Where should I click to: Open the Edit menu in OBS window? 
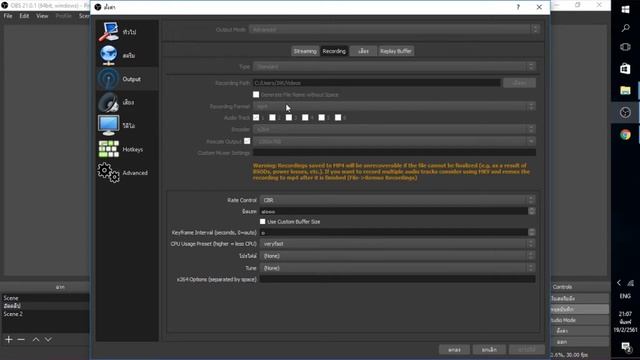(x=24, y=16)
